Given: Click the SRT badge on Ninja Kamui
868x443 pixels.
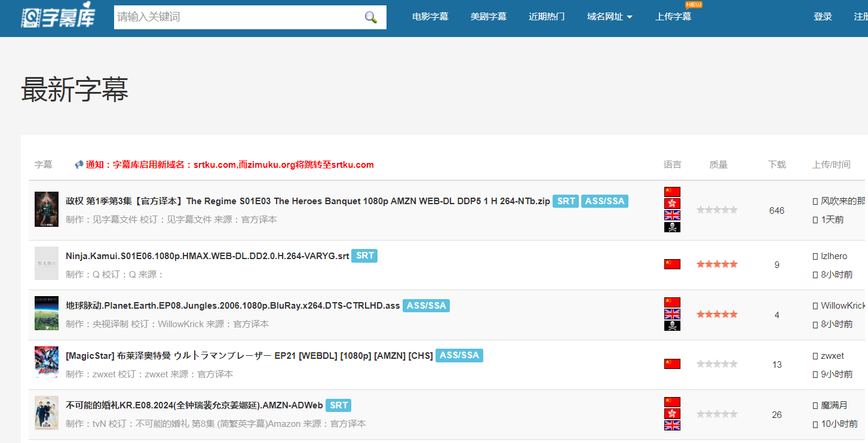Looking at the screenshot, I should pos(364,256).
